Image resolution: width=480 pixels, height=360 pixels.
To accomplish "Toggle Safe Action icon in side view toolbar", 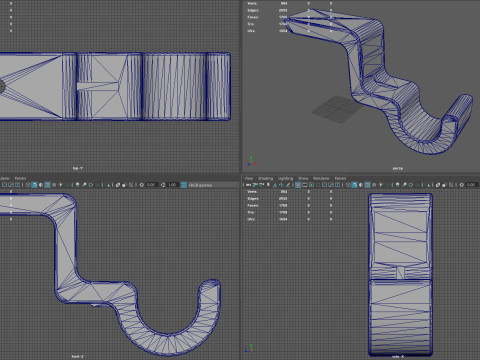I will click(x=331, y=185).
